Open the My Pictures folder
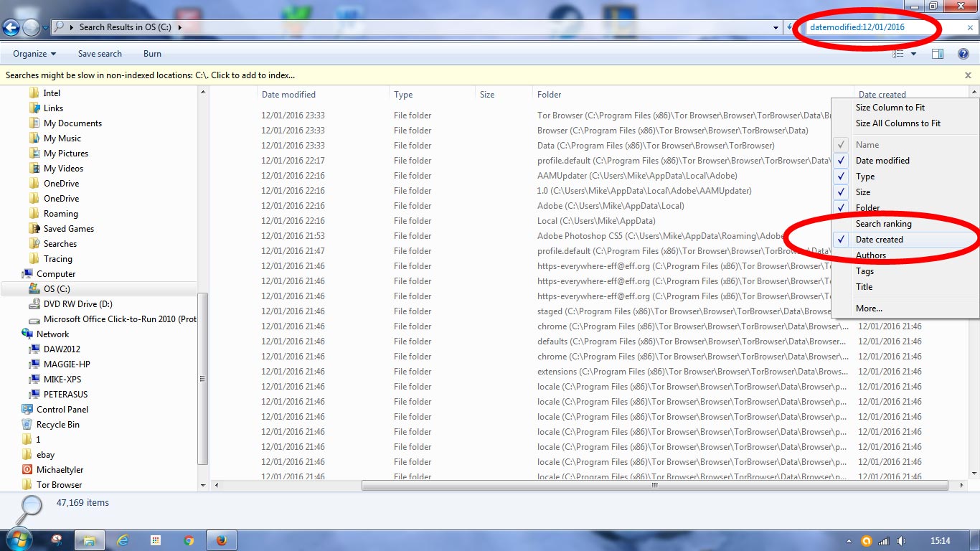 click(x=58, y=154)
